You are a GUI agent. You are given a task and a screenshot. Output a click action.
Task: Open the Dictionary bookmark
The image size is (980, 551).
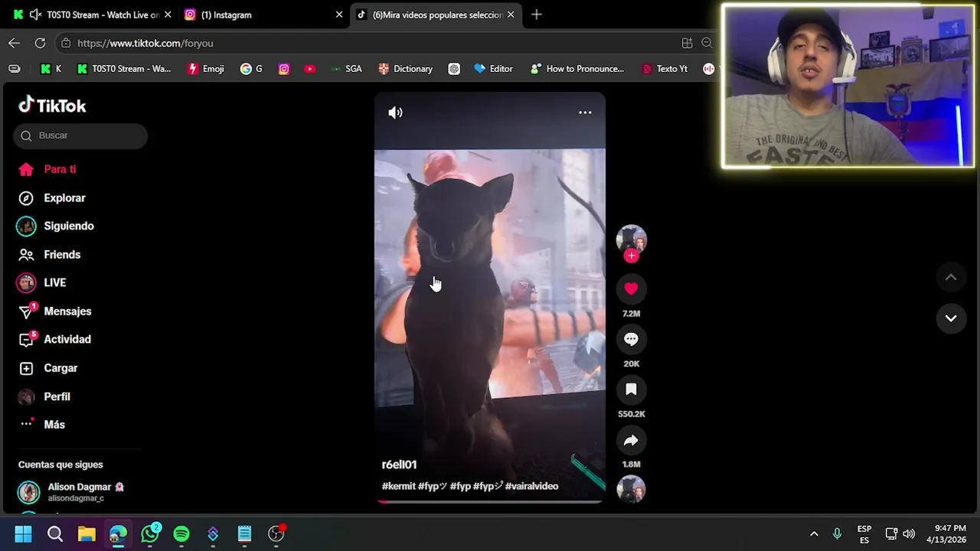(405, 69)
